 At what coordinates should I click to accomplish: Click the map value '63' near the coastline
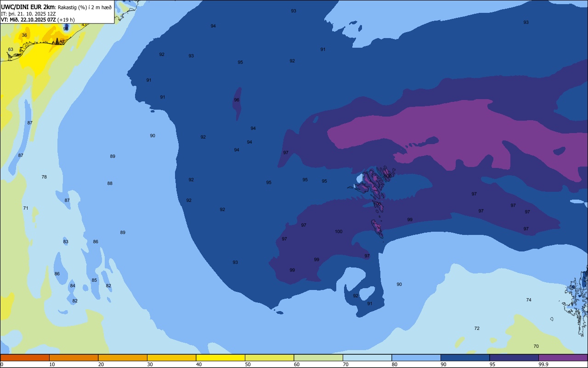[11, 50]
